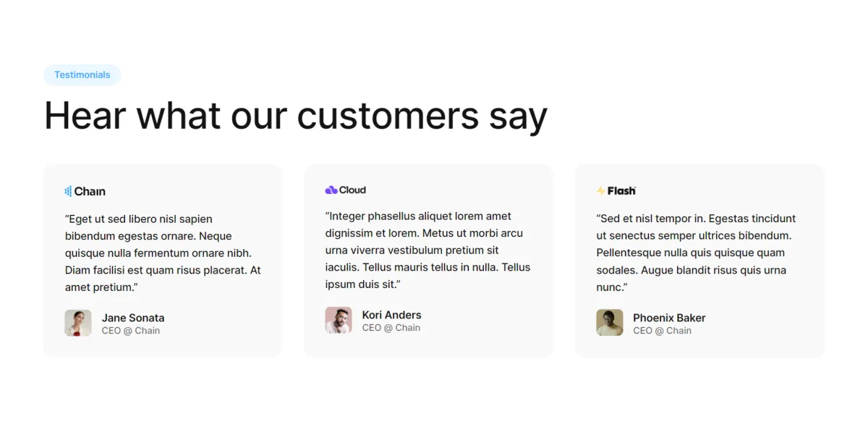Select Phoenix Baker's avatar photo

[x=610, y=324]
